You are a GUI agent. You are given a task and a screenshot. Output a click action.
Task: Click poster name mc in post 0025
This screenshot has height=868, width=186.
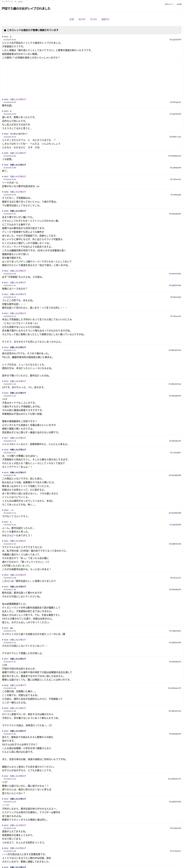point(11,628)
